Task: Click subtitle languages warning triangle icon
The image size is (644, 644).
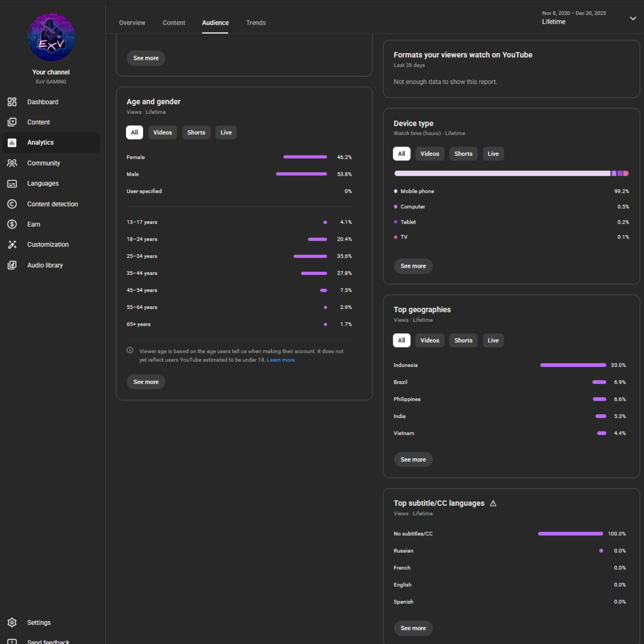Action: (x=493, y=503)
